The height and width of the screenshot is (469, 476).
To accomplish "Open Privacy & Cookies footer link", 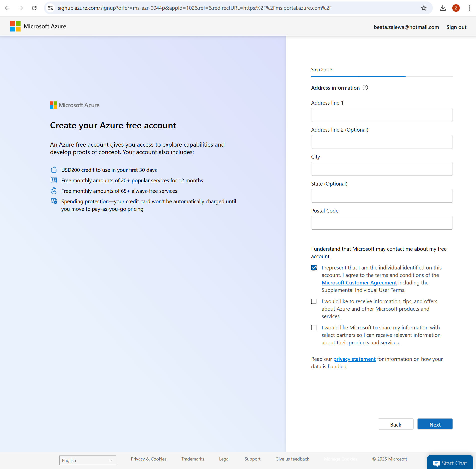I will click(x=149, y=459).
